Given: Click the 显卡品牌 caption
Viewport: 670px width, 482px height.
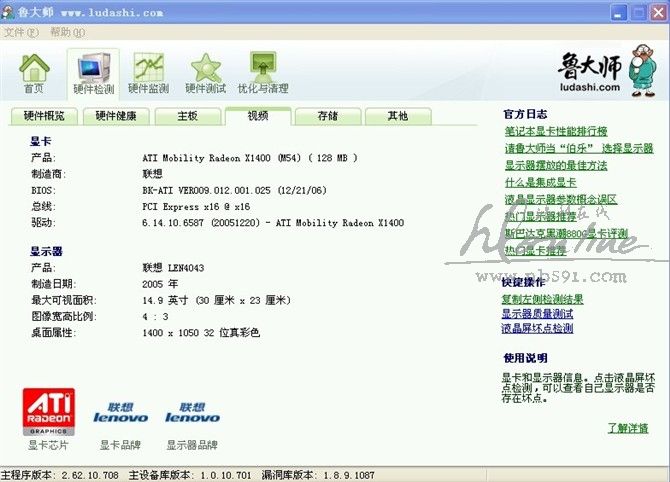Looking at the screenshot, I should pyautogui.click(x=120, y=445).
